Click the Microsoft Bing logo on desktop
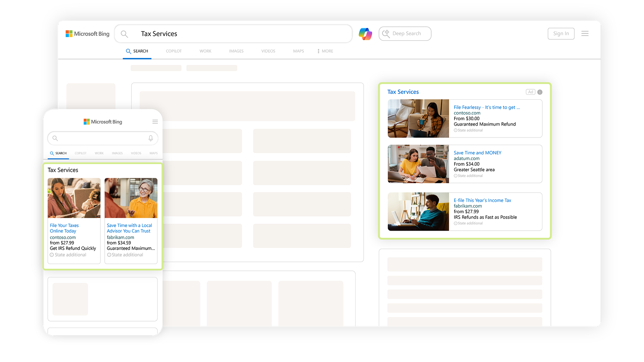The image size is (644, 362). [x=87, y=34]
